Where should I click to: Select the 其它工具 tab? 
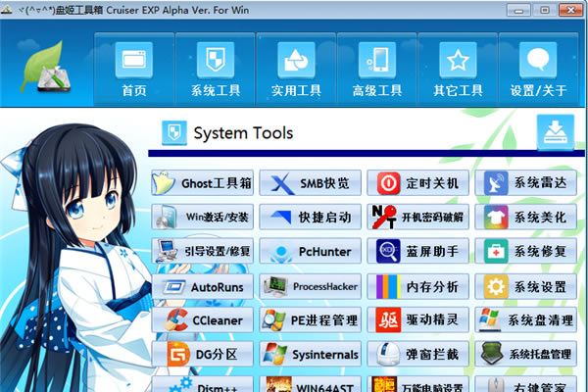458,69
